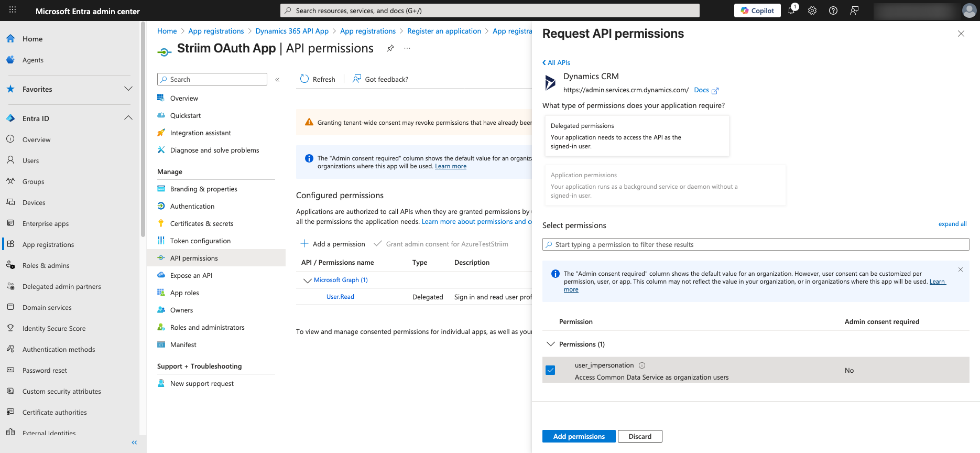
Task: Click the Refresh toolbar button
Action: (x=318, y=79)
